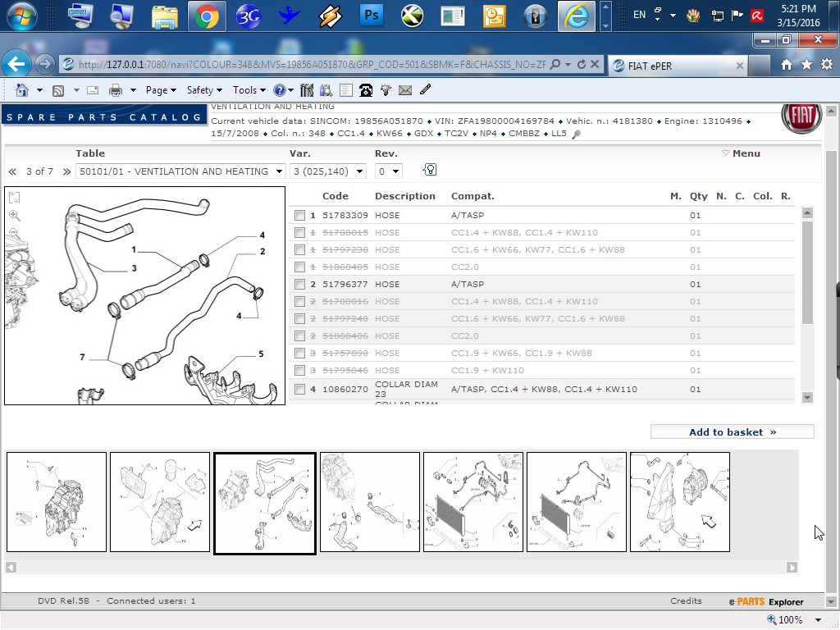This screenshot has width=840, height=630.
Task: Open the Tools menu
Action: click(x=249, y=90)
